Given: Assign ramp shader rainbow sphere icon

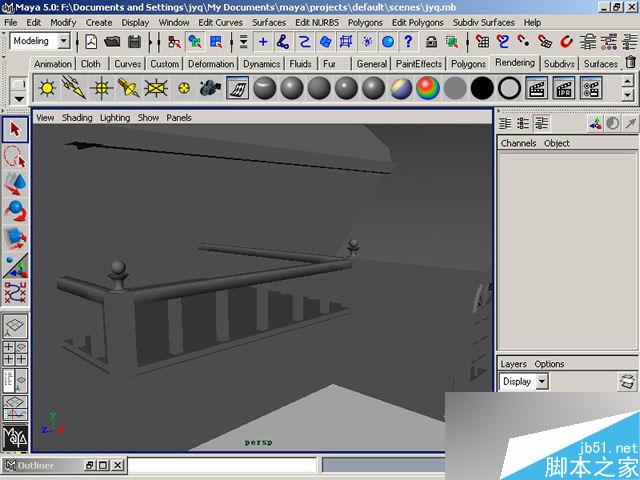Looking at the screenshot, I should pos(428,88).
